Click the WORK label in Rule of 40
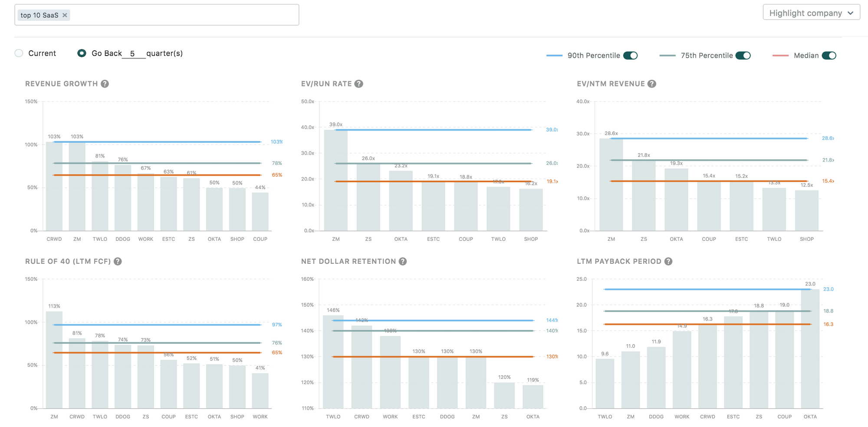Screen dimensions: 868x427 [260, 417]
